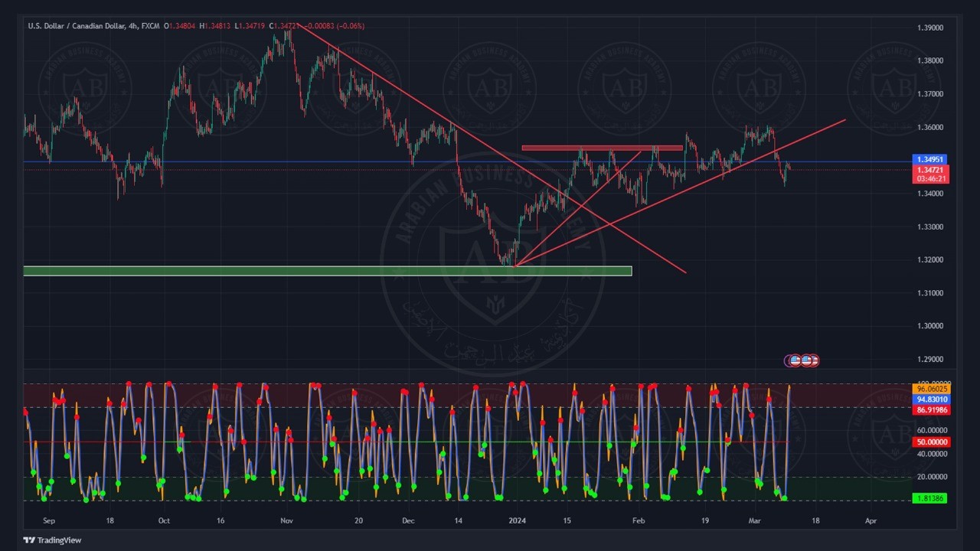Click the blue 94.83010 oscillator value

(x=931, y=399)
